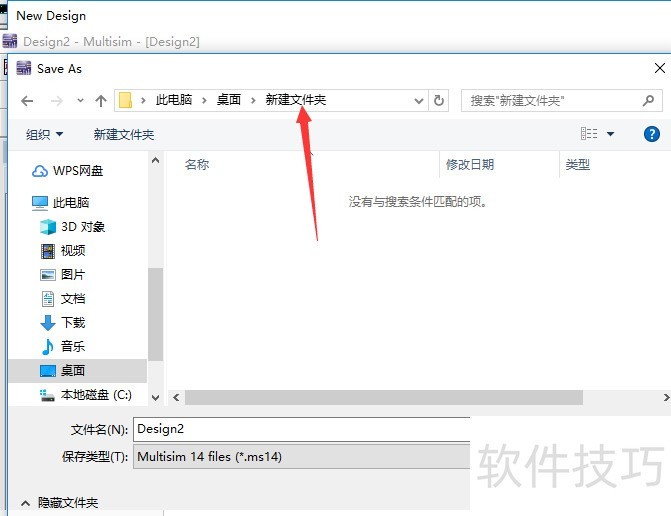
Task: Click the 文件名 input field with Design2
Action: click(x=302, y=429)
